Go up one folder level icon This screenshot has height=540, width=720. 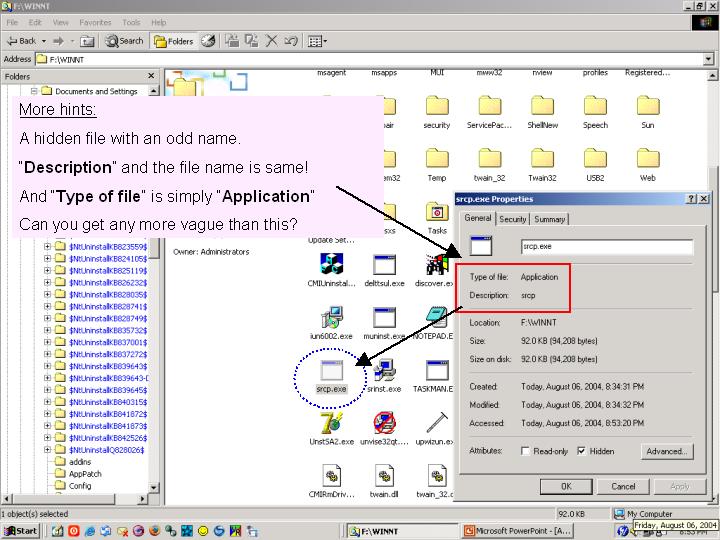click(x=87, y=41)
